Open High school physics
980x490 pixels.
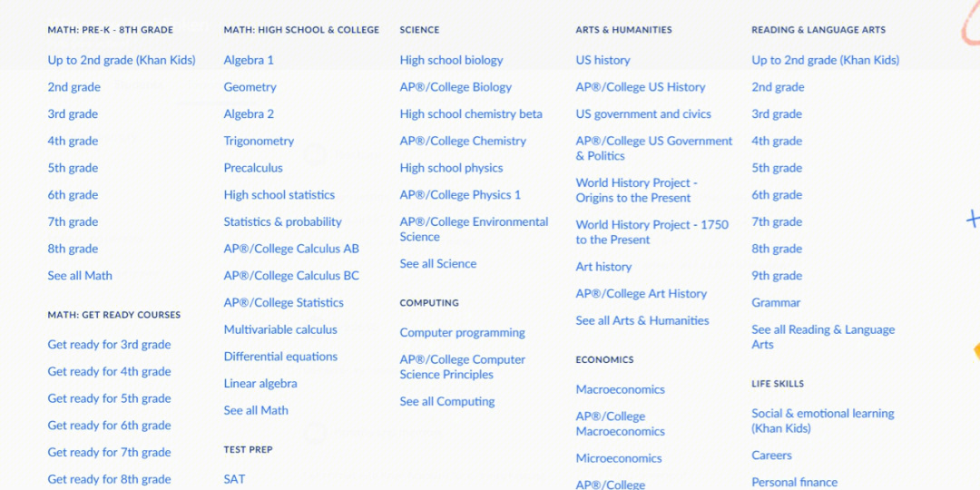(451, 168)
